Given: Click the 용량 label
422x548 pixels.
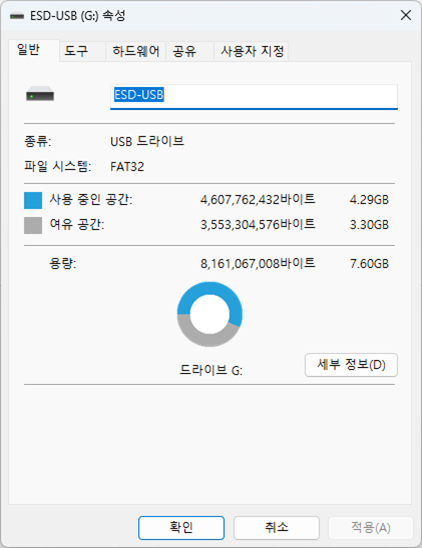Looking at the screenshot, I should tap(63, 263).
